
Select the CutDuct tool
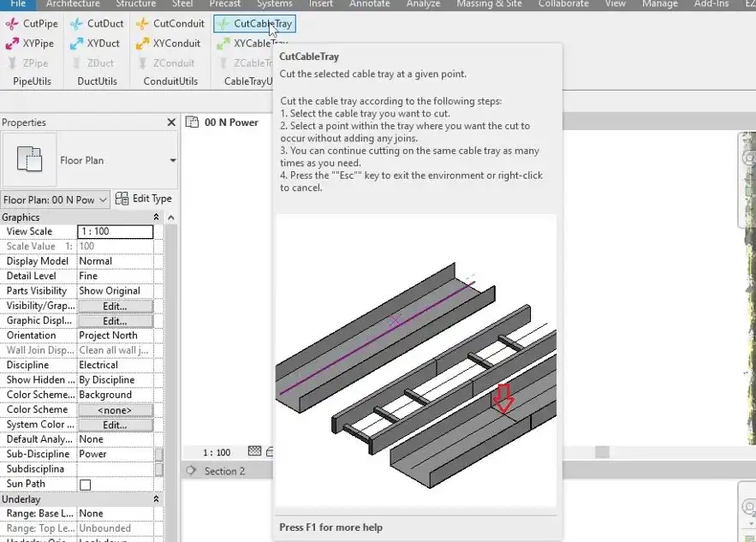click(x=97, y=24)
